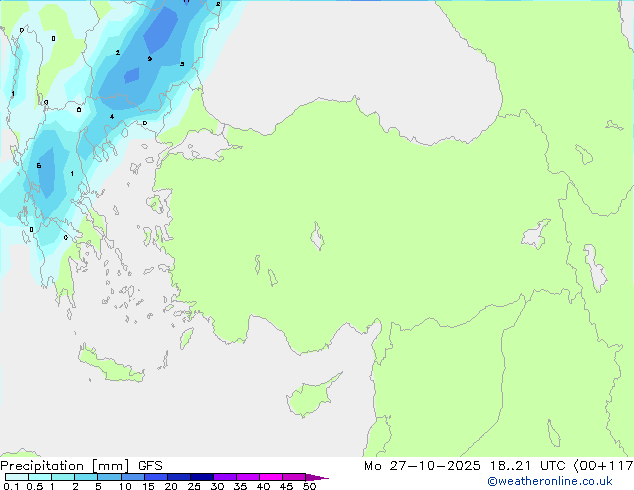Click the 20–25 mm legend color box
The width and height of the screenshot is (634, 490).
179,477
